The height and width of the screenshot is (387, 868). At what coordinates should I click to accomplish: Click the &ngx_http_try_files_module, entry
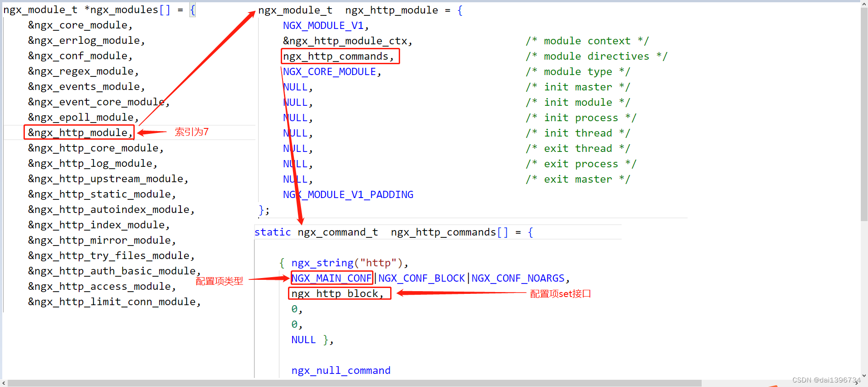[x=111, y=256]
